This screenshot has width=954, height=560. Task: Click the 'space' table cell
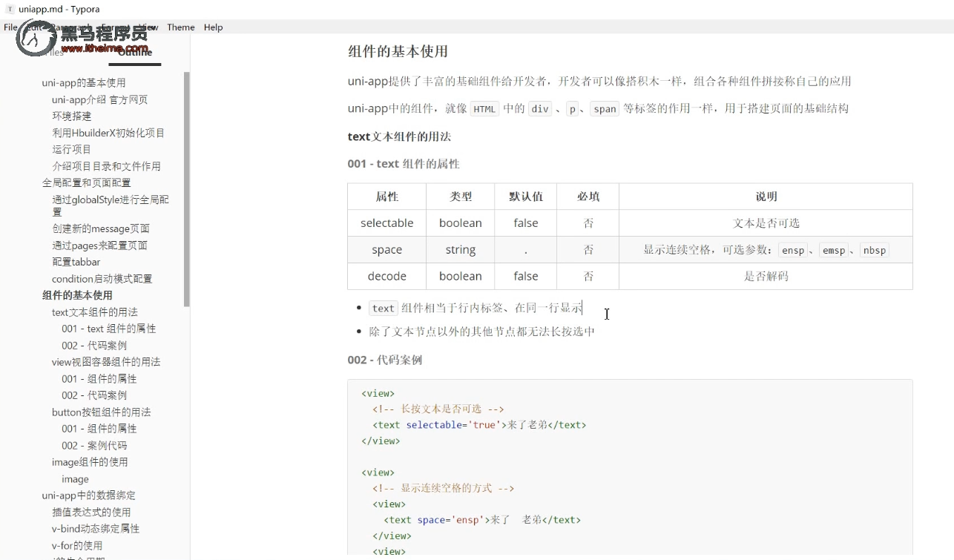[x=386, y=250]
